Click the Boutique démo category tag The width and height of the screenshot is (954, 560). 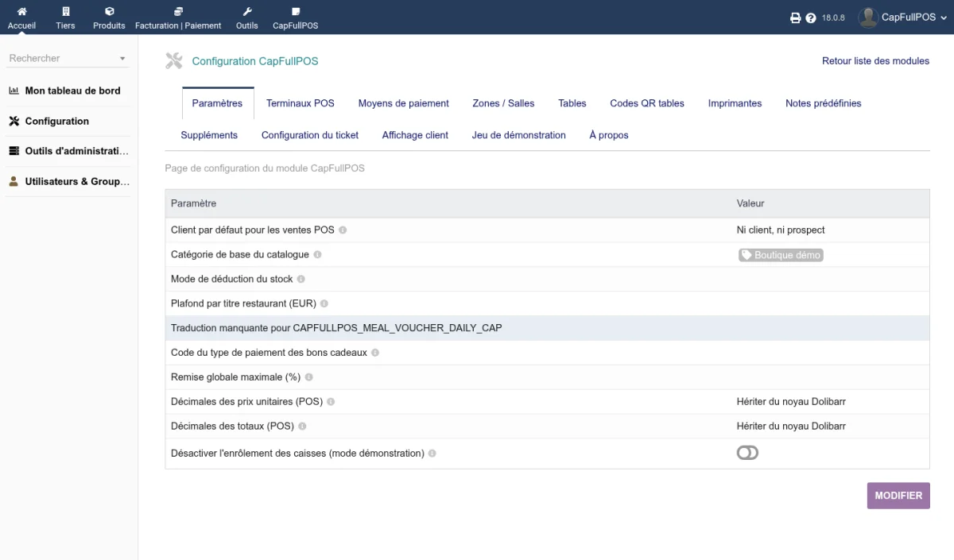781,255
